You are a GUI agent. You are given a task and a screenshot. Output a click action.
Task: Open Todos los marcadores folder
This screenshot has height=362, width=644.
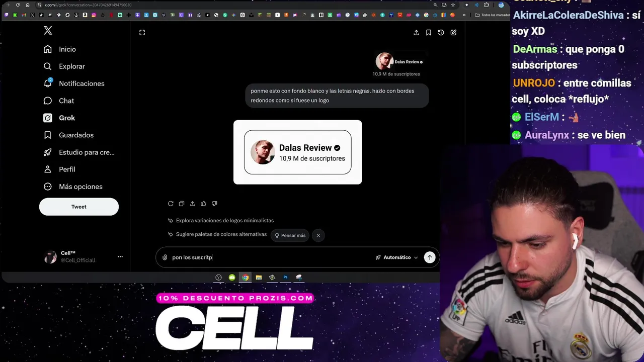493,15
